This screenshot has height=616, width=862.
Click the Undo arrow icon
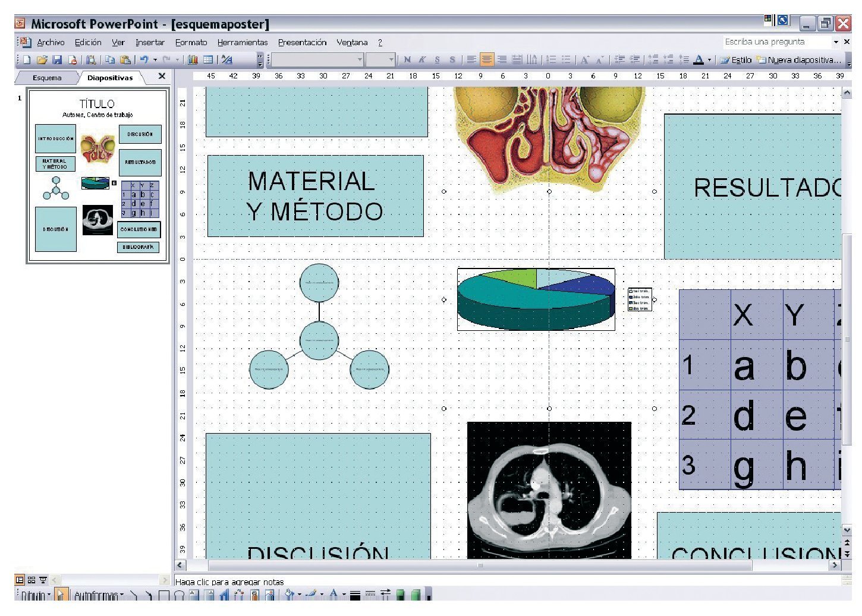click(144, 60)
